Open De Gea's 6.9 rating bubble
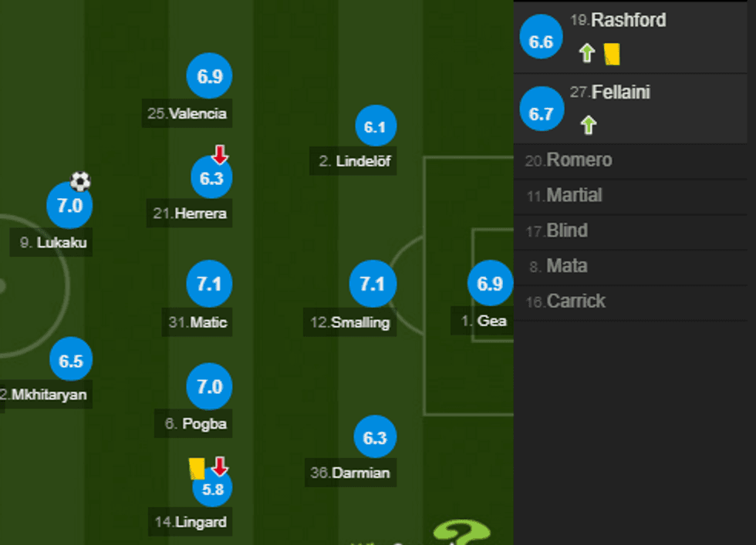756x545 pixels. coord(489,284)
